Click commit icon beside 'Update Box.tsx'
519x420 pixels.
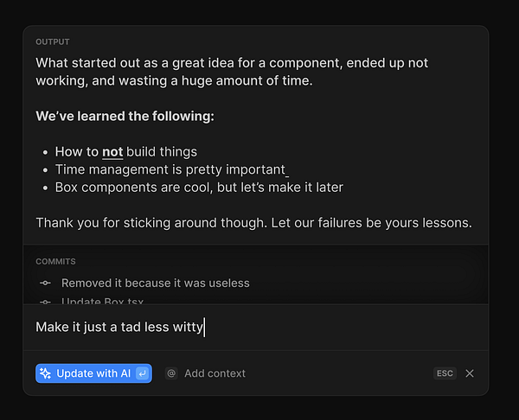46,302
